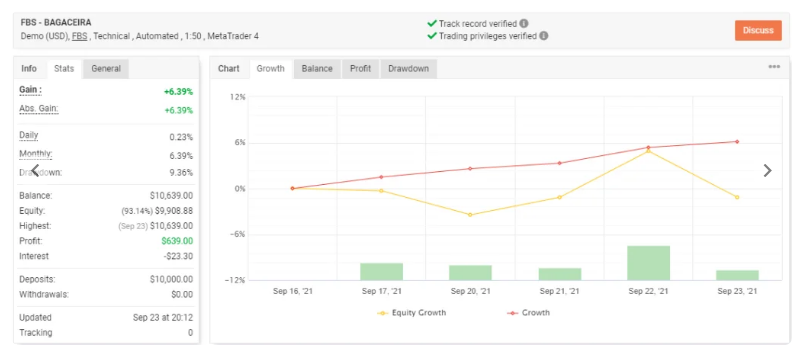800x361 pixels.
Task: Toggle the red Growth legend series
Action: point(529,313)
